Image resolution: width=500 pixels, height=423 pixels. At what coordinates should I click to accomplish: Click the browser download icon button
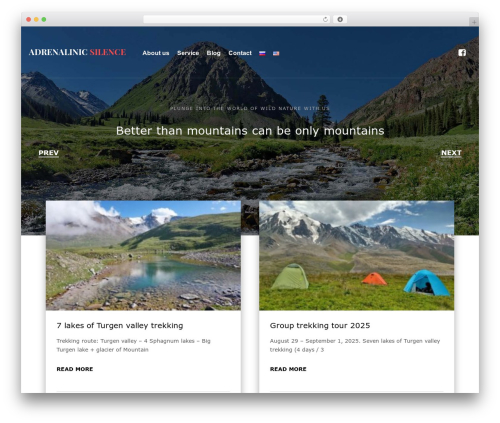[340, 19]
